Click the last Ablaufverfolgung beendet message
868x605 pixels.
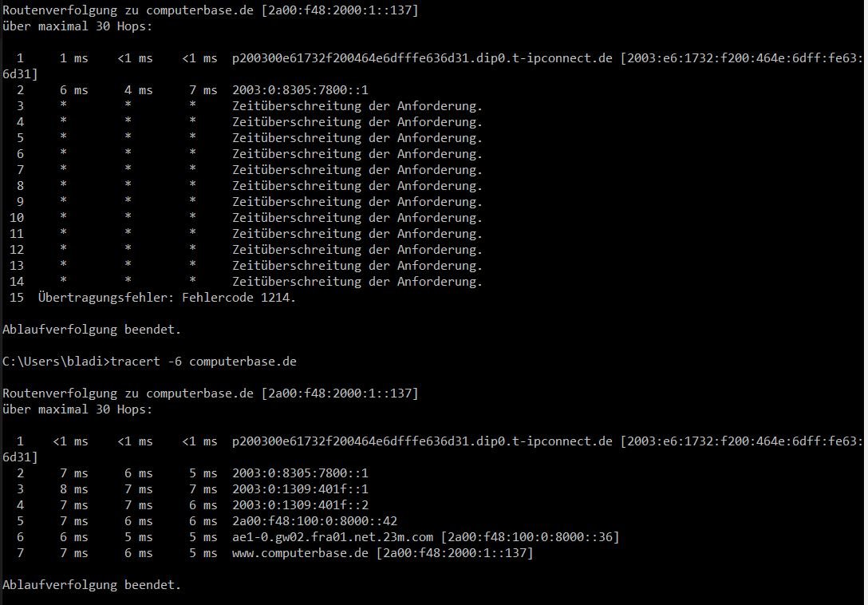[x=92, y=585]
